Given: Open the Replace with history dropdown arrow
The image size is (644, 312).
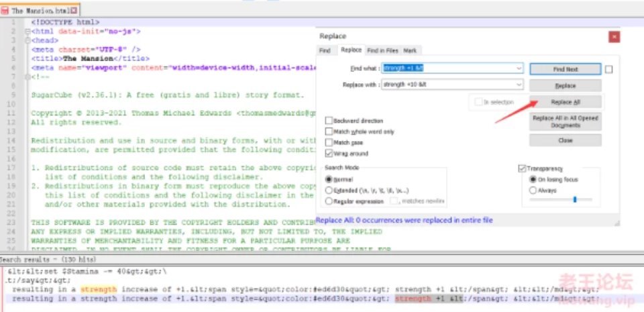Looking at the screenshot, I should (x=519, y=85).
